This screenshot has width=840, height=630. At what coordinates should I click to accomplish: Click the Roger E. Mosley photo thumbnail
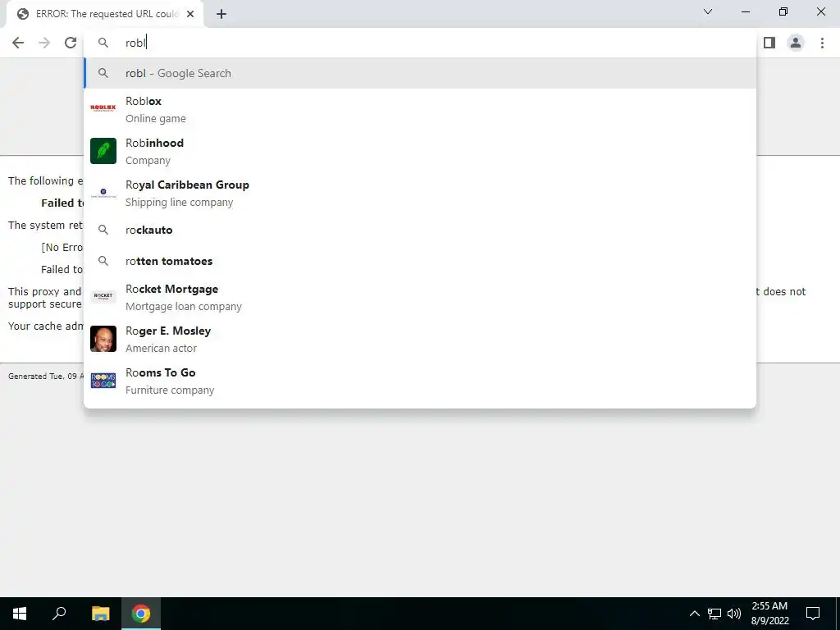point(103,339)
